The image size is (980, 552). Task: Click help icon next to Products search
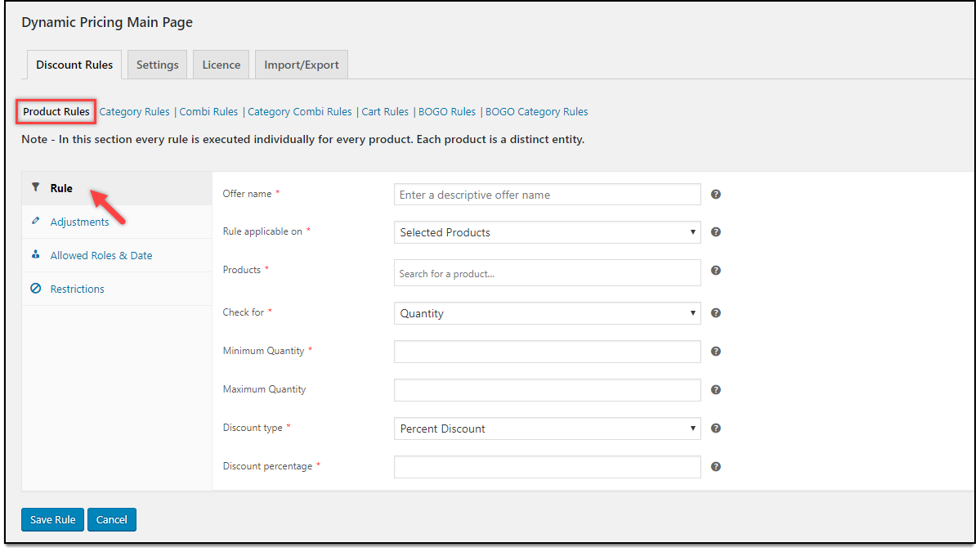[x=715, y=271]
